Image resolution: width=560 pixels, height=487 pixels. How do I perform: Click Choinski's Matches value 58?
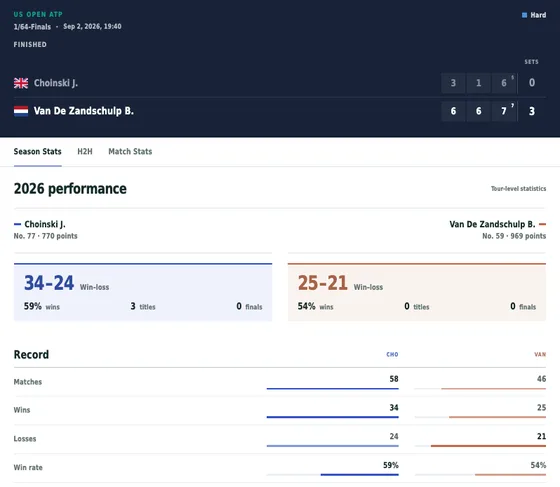394,379
